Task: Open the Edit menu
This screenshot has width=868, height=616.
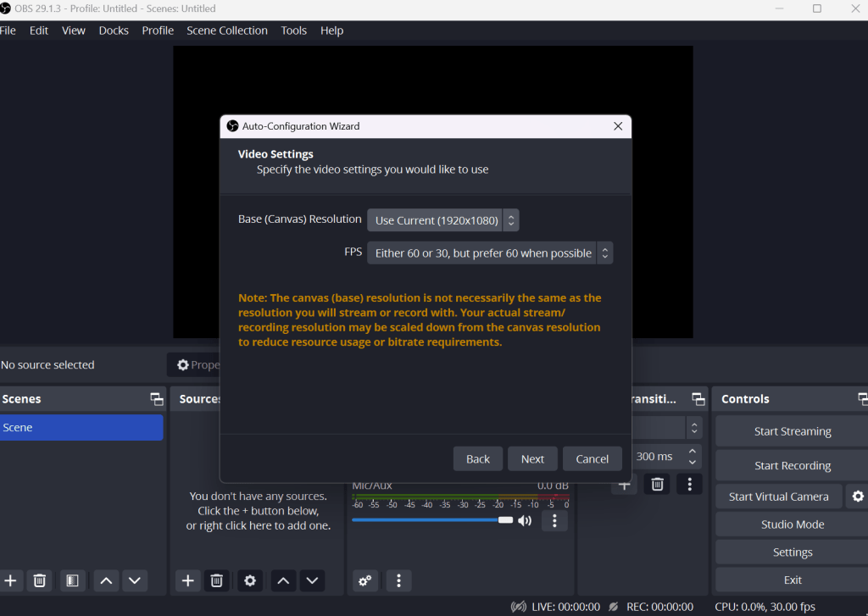Action: point(39,31)
